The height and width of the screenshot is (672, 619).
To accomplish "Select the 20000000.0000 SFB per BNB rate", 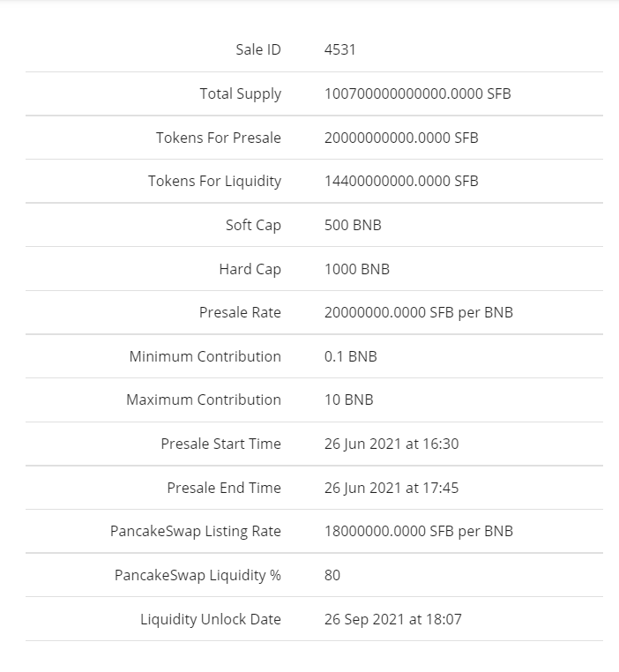I will coord(419,313).
